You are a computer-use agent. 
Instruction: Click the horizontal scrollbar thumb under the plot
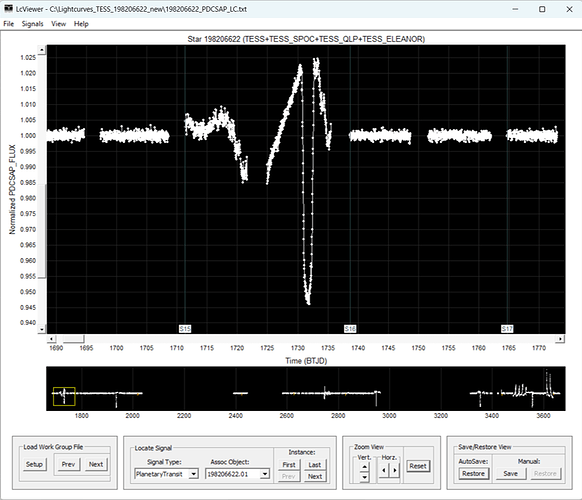click(73, 339)
